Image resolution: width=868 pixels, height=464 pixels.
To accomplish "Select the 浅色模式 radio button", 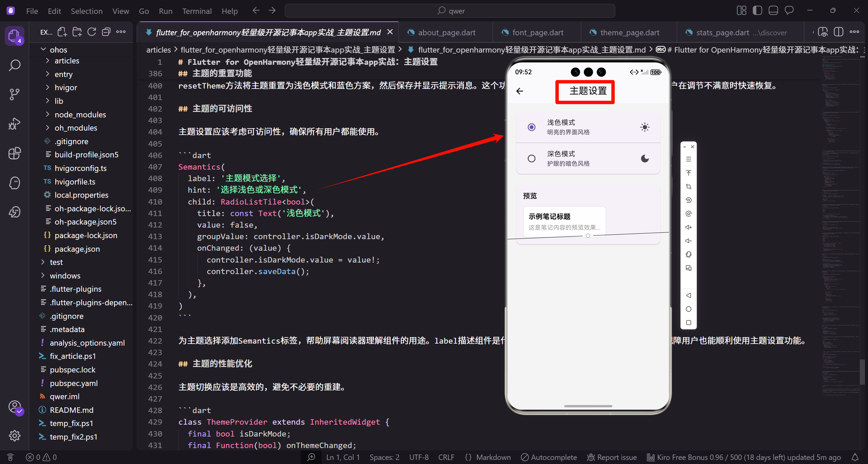I will (531, 127).
